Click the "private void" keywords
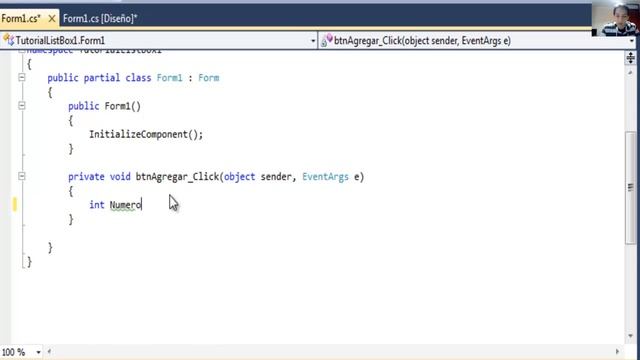640x360 pixels. click(99, 177)
